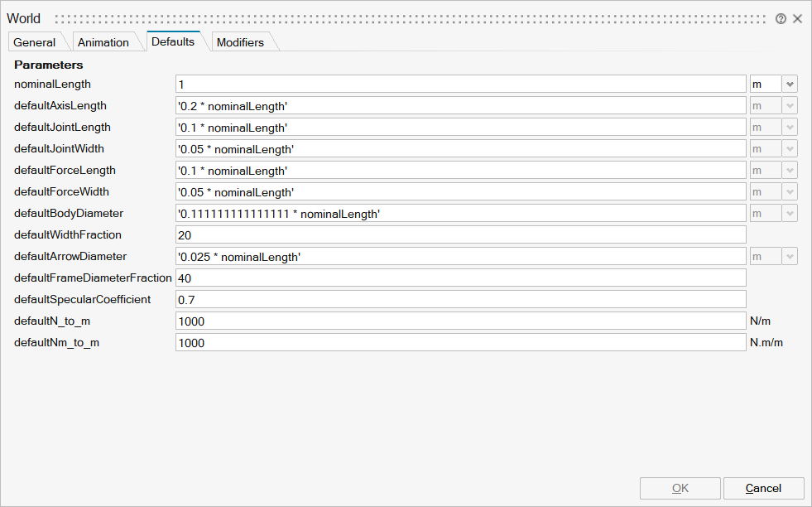Click the help question mark icon
Image resolution: width=812 pixels, height=507 pixels.
coord(781,19)
